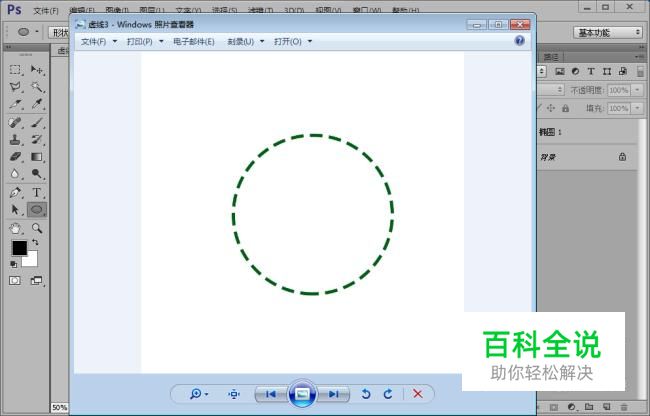Select the Crop tool in Photoshop toolbar

tap(15, 104)
